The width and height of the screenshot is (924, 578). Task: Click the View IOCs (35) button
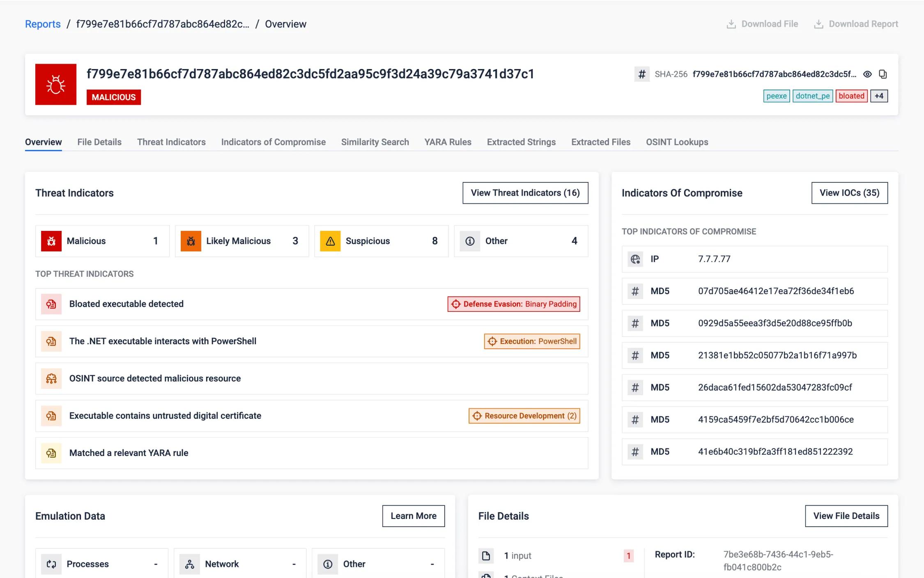click(x=849, y=193)
